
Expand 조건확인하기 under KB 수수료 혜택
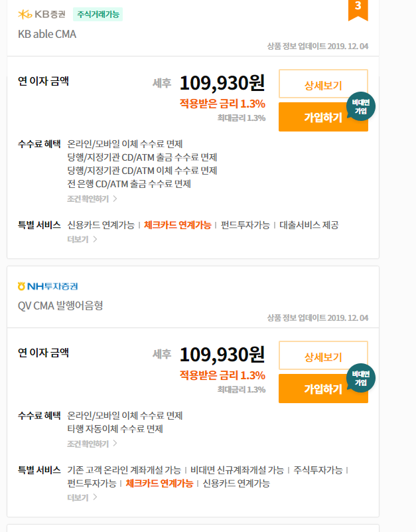[92, 199]
